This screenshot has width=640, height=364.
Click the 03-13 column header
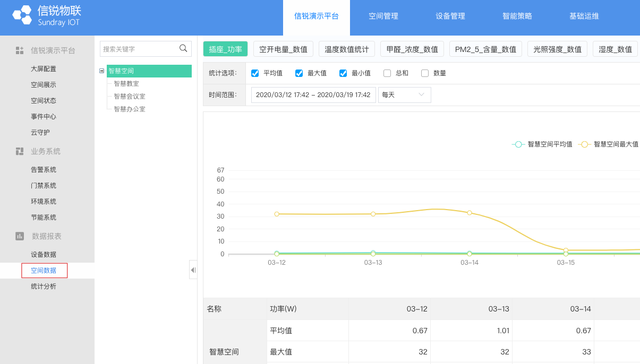[x=472, y=309]
